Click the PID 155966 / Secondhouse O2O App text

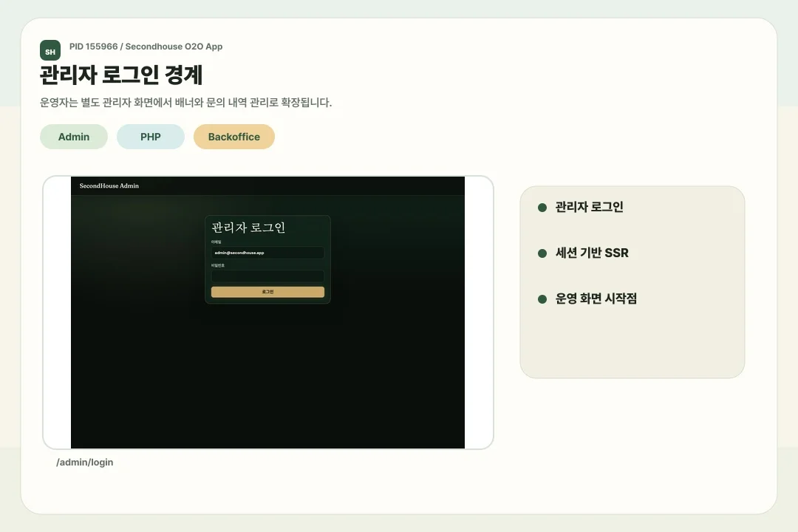(x=146, y=47)
